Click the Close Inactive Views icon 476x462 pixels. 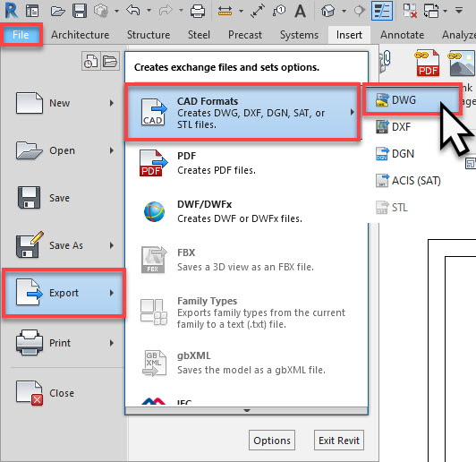pyautogui.click(x=410, y=11)
